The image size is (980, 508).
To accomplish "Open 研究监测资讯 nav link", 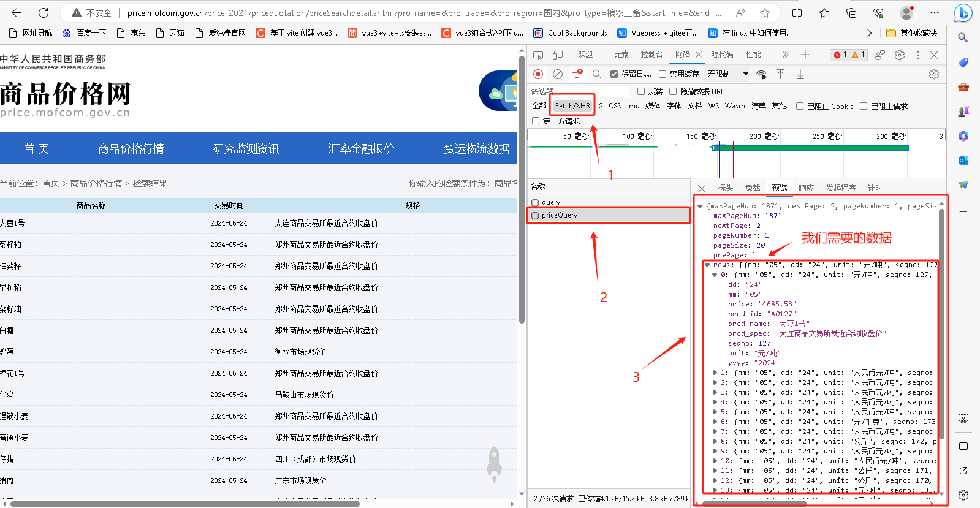I will coord(246,149).
